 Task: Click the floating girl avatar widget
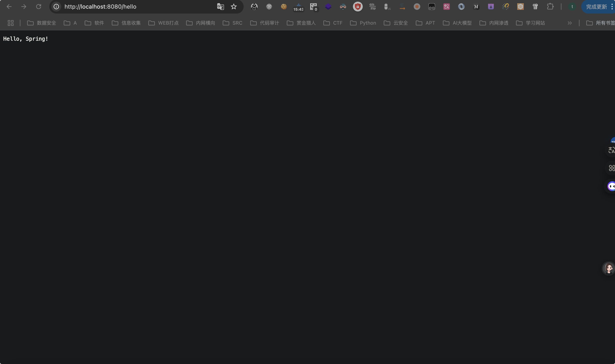coord(609,268)
